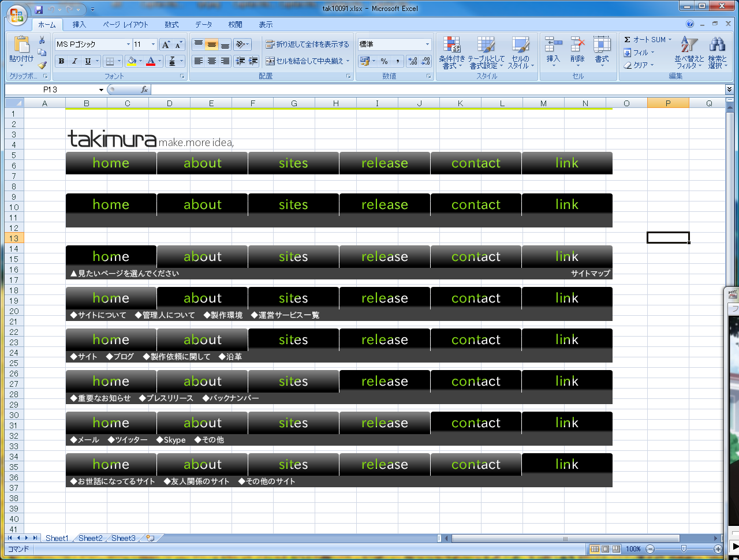Switch to the データ ribbon tab
Viewport: 739px width, 560px height.
pos(203,25)
